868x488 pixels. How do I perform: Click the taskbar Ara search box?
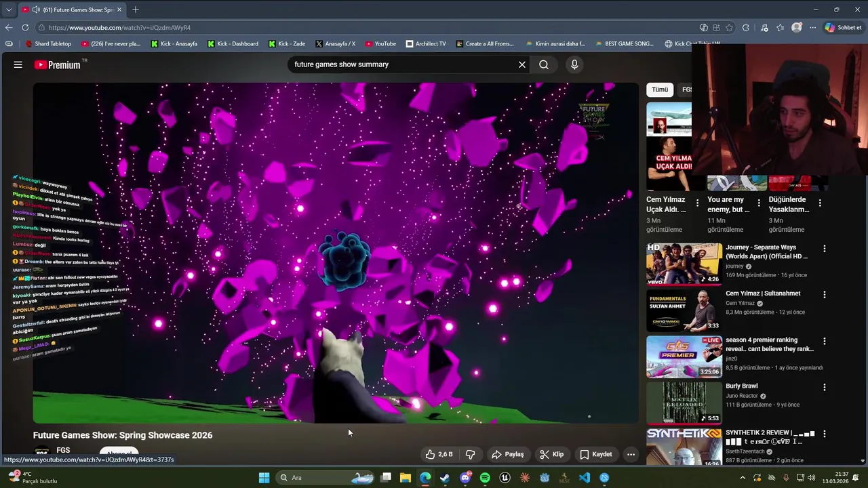tap(326, 478)
